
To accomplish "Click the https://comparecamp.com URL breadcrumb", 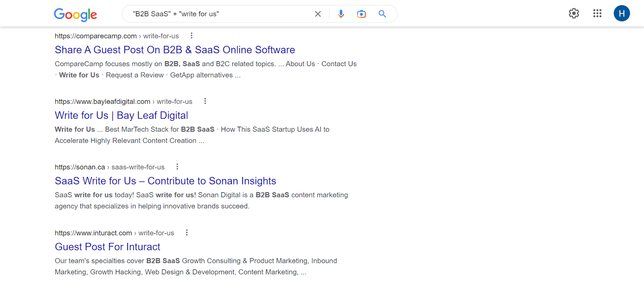I will 117,36.
